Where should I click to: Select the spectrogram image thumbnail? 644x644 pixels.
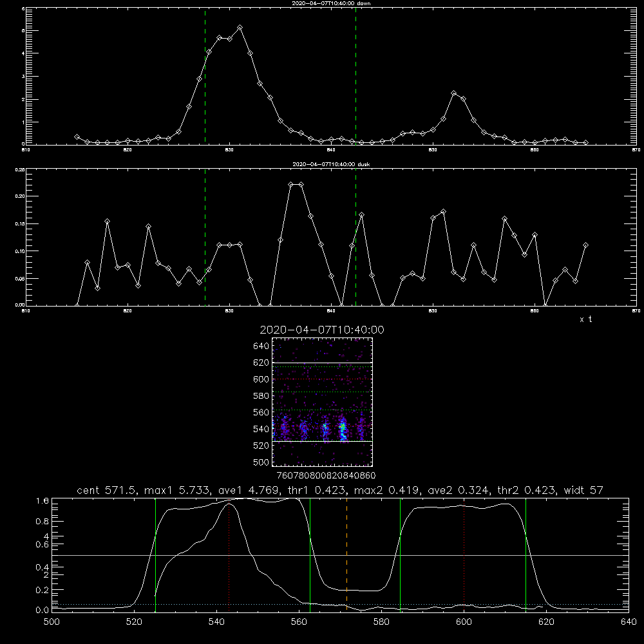pos(323,402)
